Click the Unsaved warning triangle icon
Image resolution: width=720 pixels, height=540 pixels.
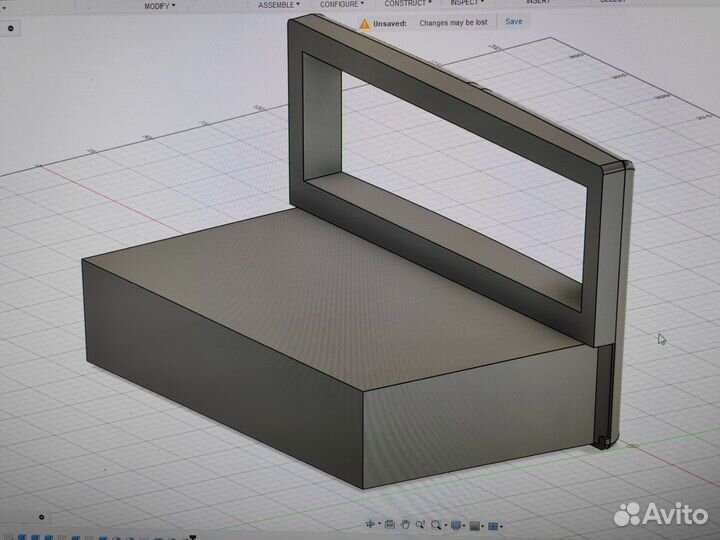365,22
